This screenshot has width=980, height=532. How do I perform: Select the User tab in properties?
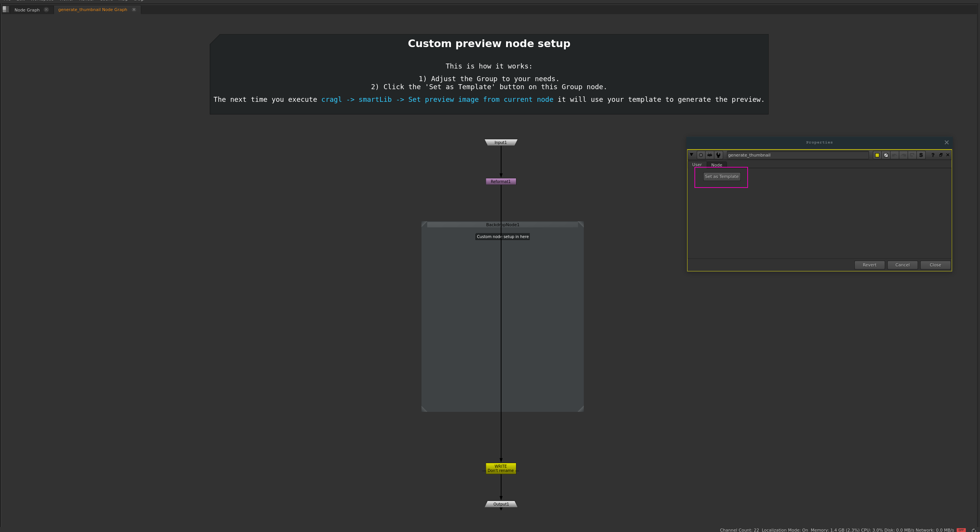point(697,165)
